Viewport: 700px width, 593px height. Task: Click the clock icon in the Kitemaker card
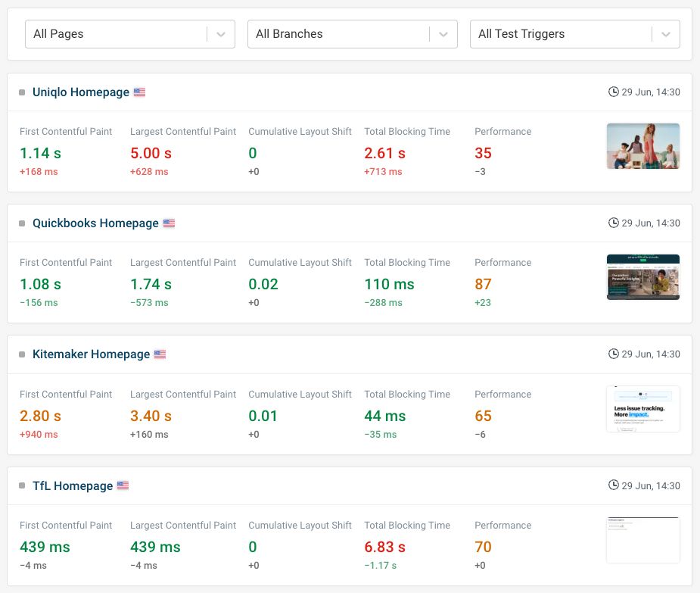coord(614,354)
